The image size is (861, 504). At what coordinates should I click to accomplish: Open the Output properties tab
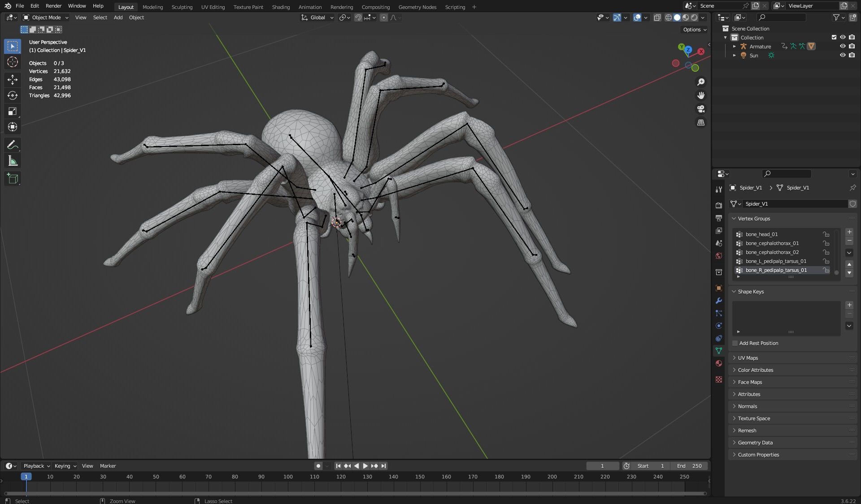pyautogui.click(x=719, y=218)
